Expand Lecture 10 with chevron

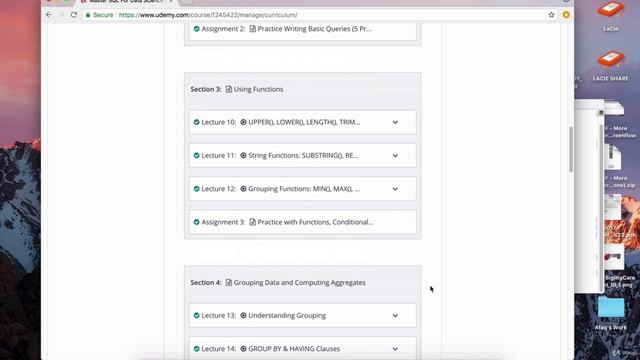[x=395, y=122]
